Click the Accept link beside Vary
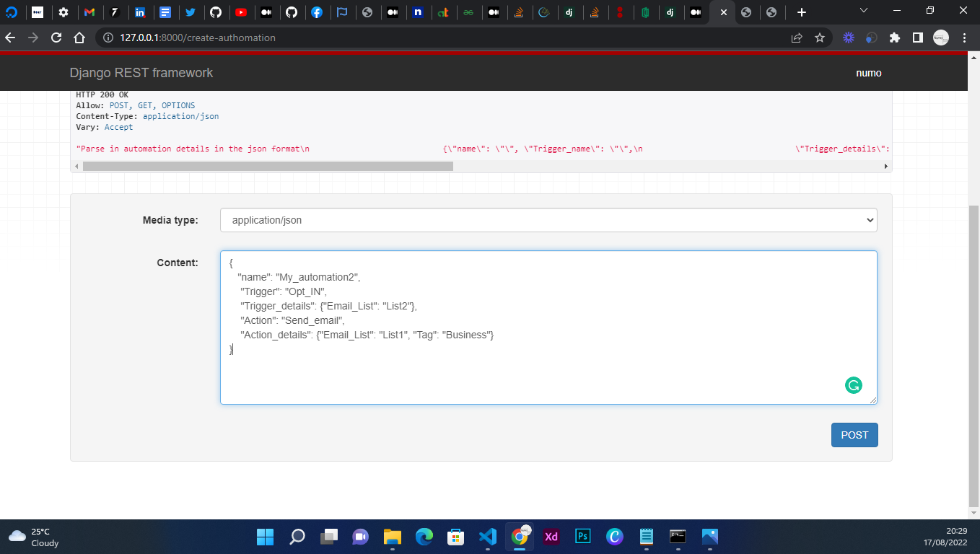 pyautogui.click(x=119, y=127)
